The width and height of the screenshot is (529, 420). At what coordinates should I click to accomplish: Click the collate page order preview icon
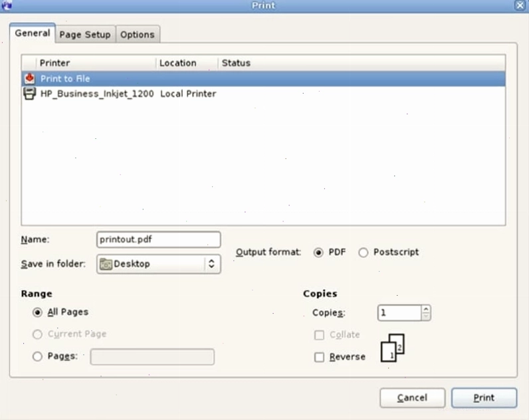tap(393, 348)
